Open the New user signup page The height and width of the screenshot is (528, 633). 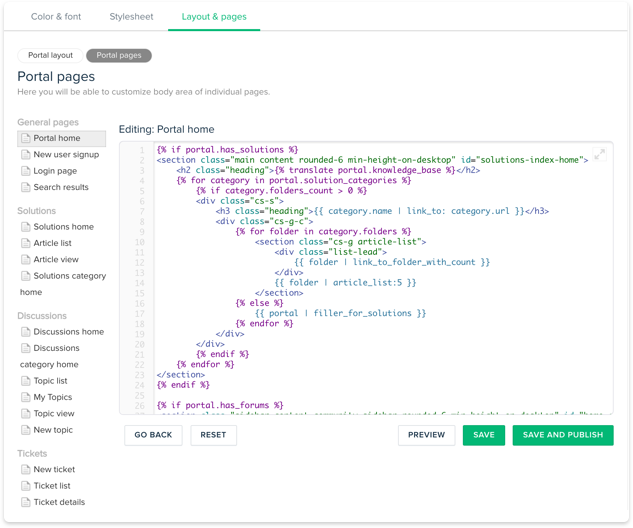click(x=66, y=155)
